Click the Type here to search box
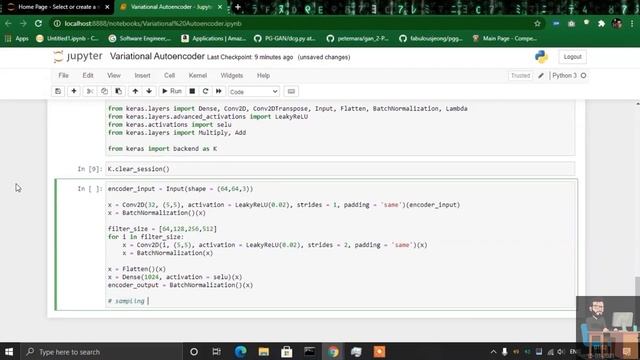Image resolution: width=640 pixels, height=360 pixels. pos(101,351)
